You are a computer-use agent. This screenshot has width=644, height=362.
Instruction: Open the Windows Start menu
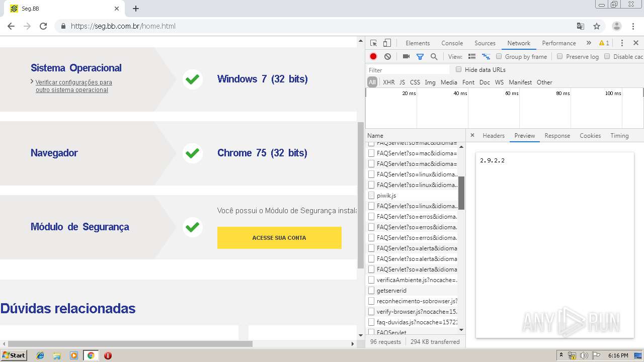click(x=14, y=355)
